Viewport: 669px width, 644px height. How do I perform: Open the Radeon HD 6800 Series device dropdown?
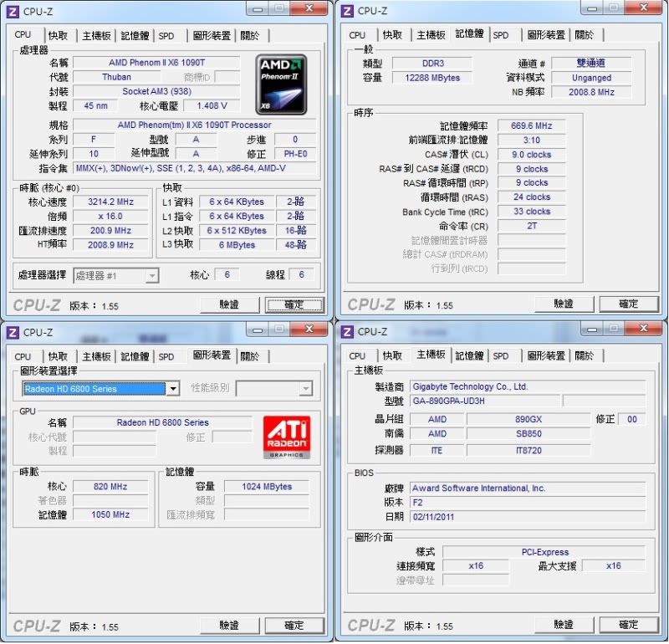point(172,389)
